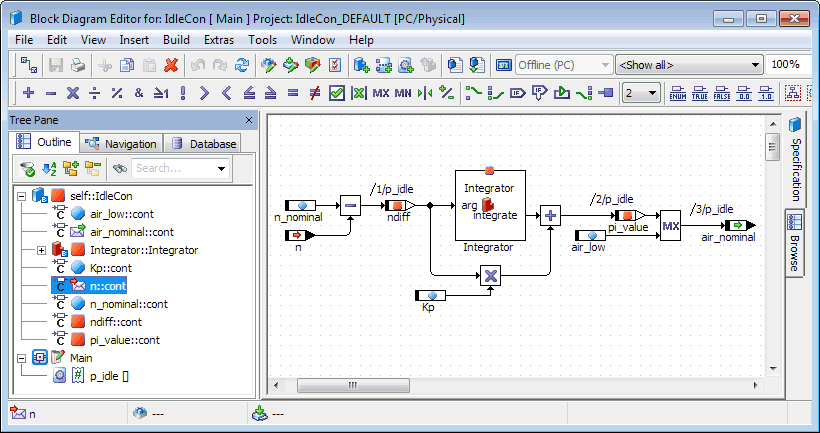
Task: Insert the And operator (&) icon
Action: 139,94
